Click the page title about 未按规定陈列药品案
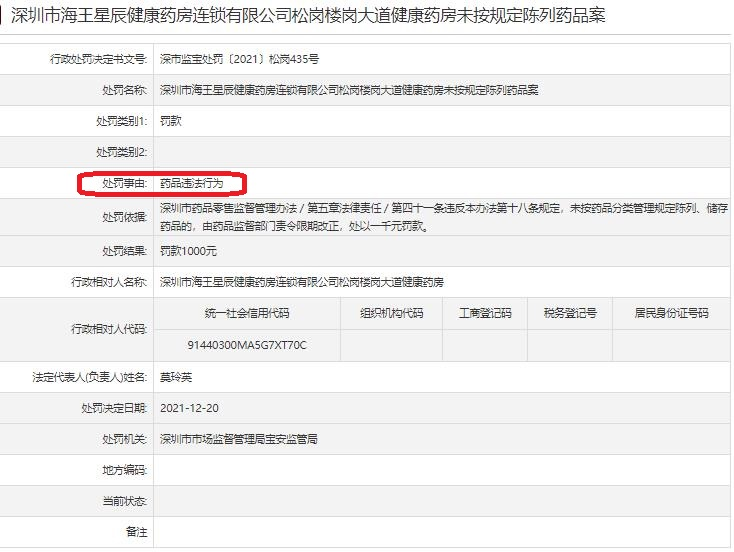Viewport: 734px width, 552px height. (x=308, y=15)
